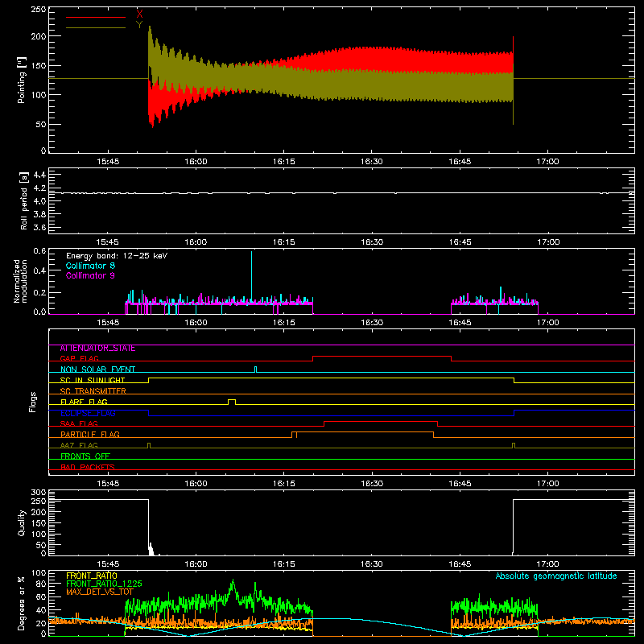This screenshot has height=644, width=644.
Task: Select the ECLIPSE_FLAG label
Action: point(88,413)
